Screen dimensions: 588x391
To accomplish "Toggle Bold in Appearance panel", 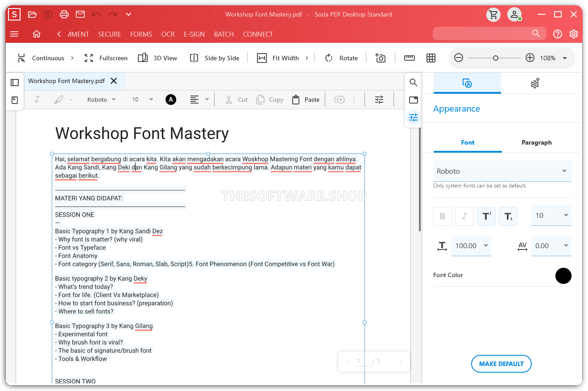I will click(x=443, y=216).
